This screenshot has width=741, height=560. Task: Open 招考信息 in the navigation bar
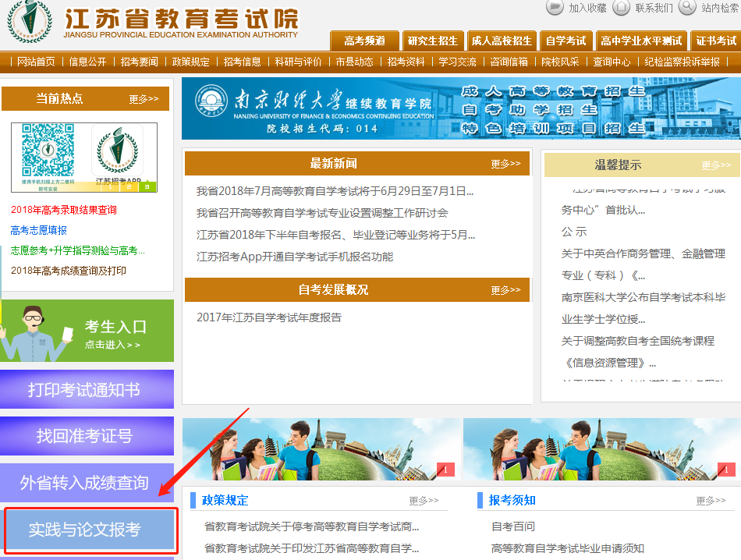242,62
